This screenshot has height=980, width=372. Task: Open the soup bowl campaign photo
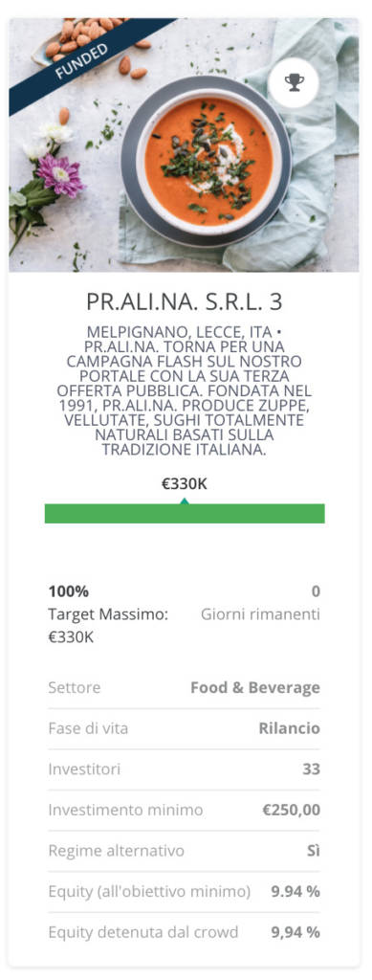click(x=185, y=145)
